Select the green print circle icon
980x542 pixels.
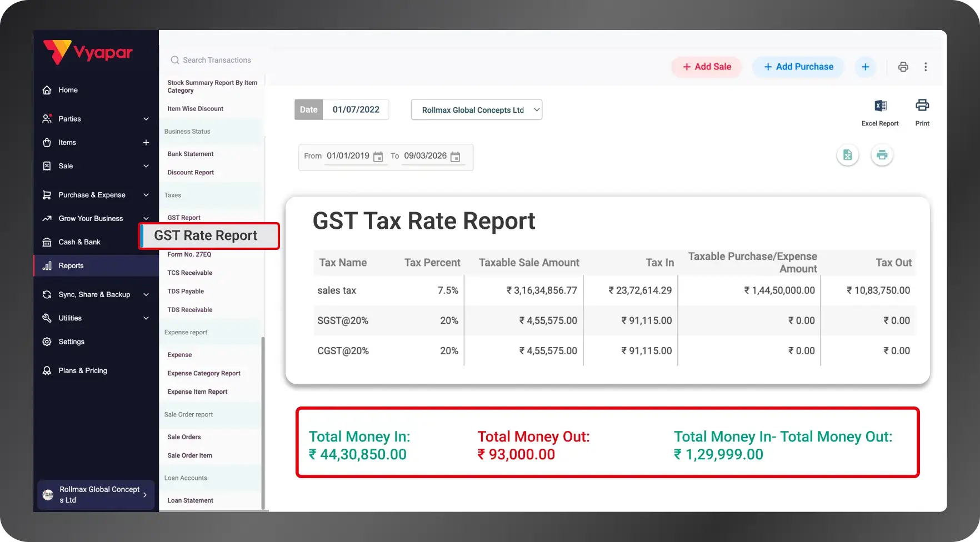[x=882, y=155]
